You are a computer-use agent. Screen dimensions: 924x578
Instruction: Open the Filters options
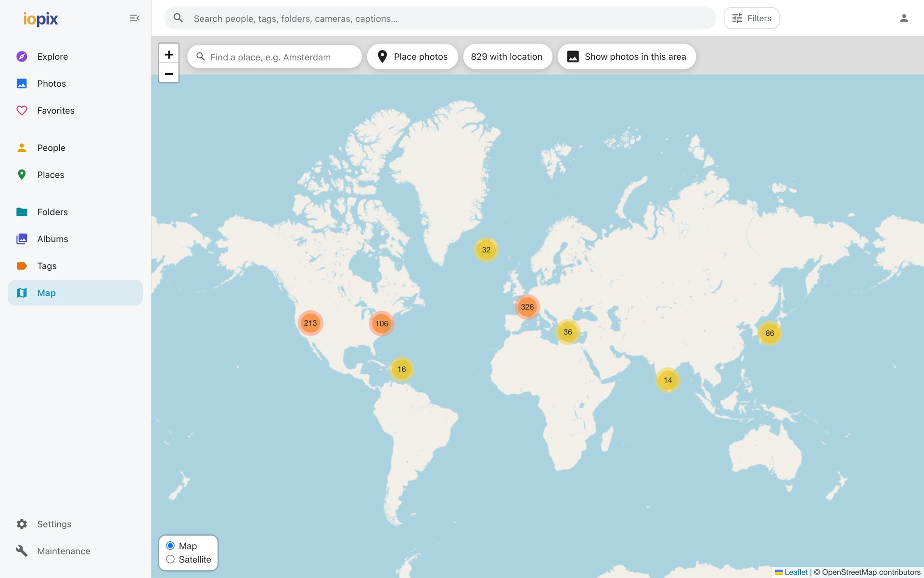coord(751,18)
